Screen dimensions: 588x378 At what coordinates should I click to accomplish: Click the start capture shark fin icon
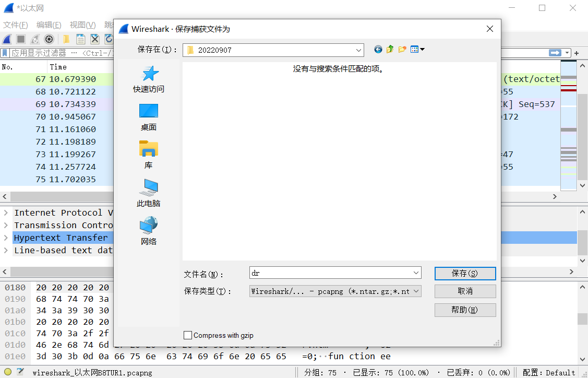7,39
